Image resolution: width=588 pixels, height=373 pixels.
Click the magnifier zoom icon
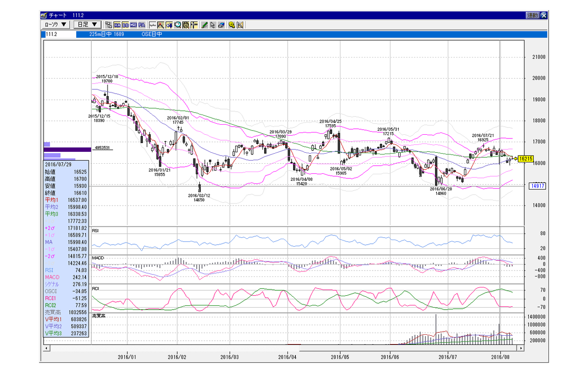pyautogui.click(x=178, y=25)
